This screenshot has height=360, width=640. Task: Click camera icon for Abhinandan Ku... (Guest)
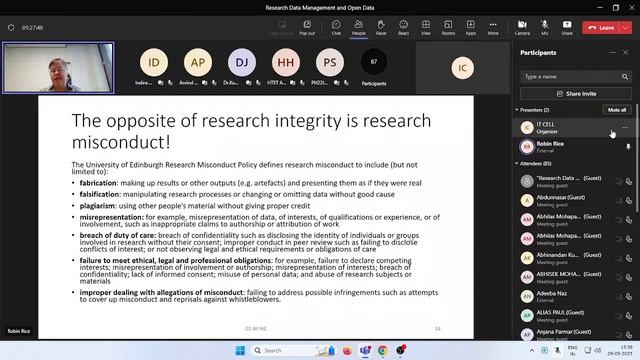click(x=619, y=258)
